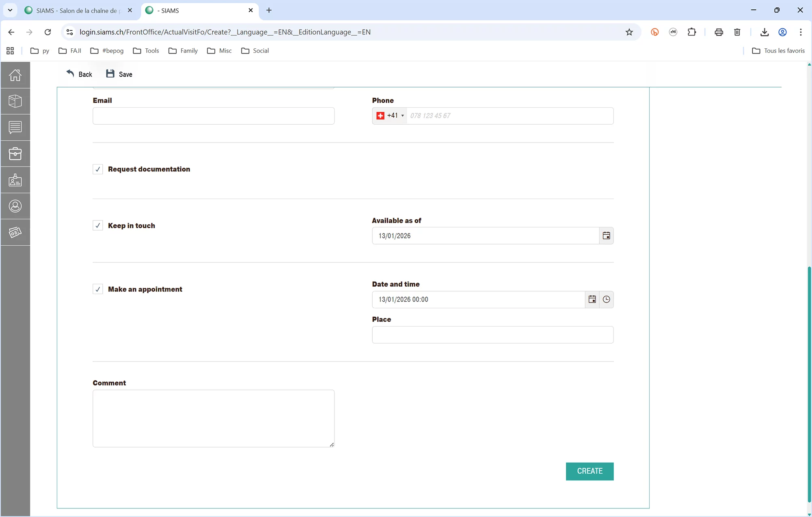Open the briefcase sidebar icon
This screenshot has height=517, width=812.
click(x=15, y=154)
